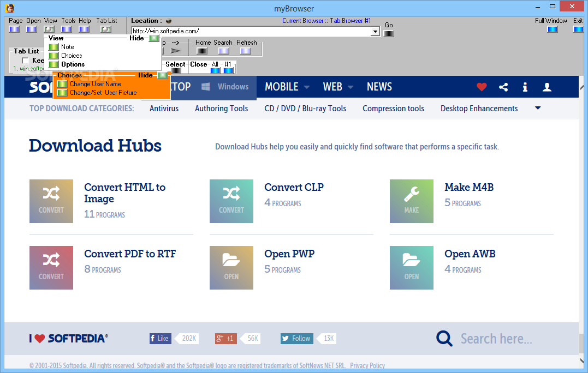588x373 pixels.
Task: Open the Make M4B hub link
Action: pyautogui.click(x=469, y=187)
